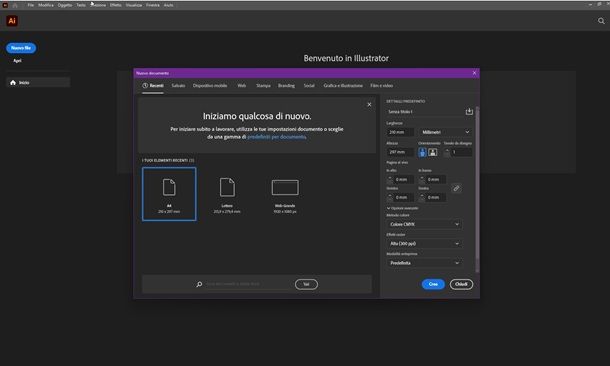Adjust the top bleed stepper
This screenshot has height=366, width=610.
pyautogui.click(x=390, y=179)
